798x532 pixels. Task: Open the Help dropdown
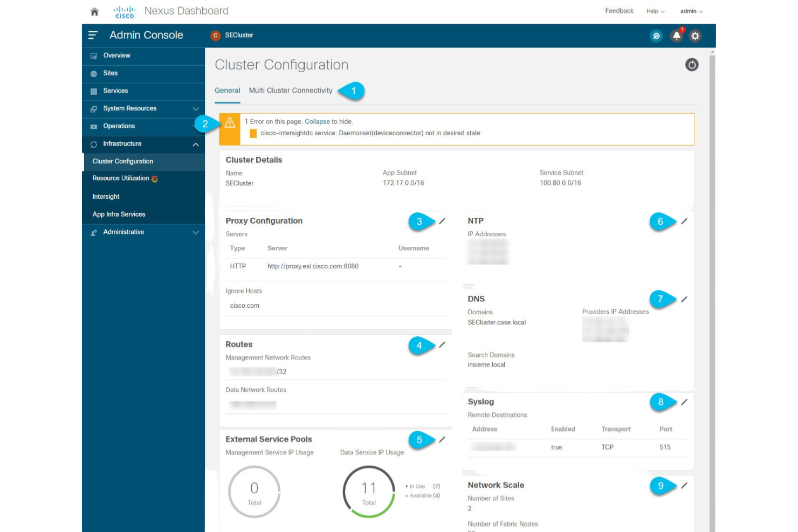656,11
